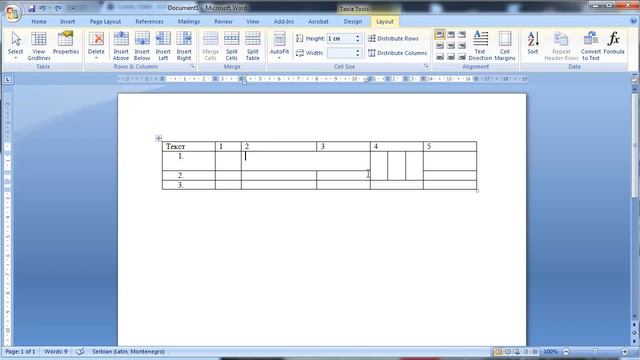Click the table cell containing Текст

pos(189,147)
